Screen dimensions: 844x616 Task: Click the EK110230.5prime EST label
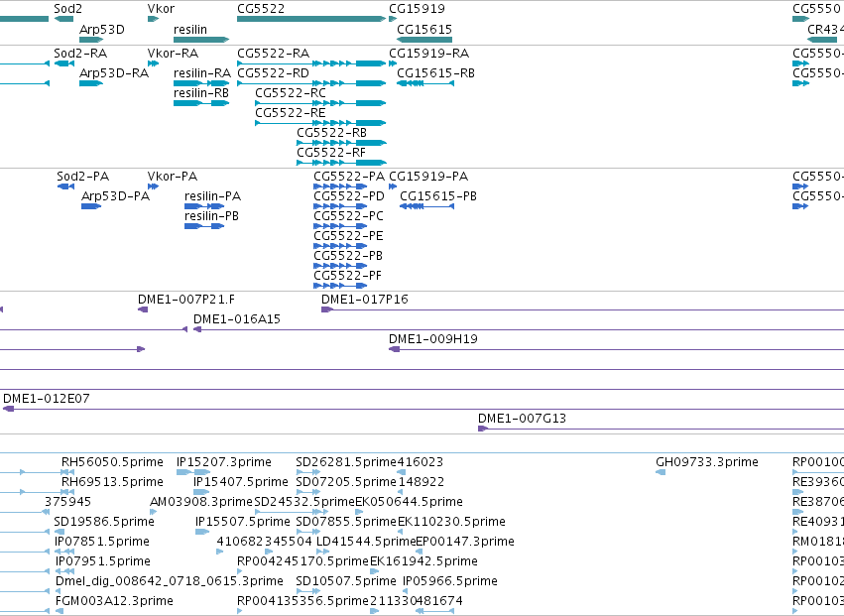tap(451, 523)
